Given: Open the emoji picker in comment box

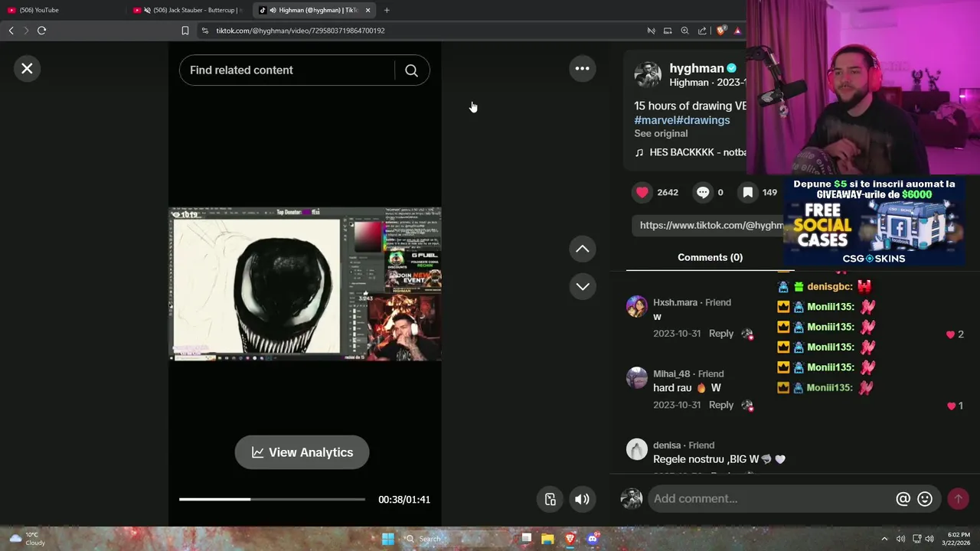Looking at the screenshot, I should (x=925, y=499).
